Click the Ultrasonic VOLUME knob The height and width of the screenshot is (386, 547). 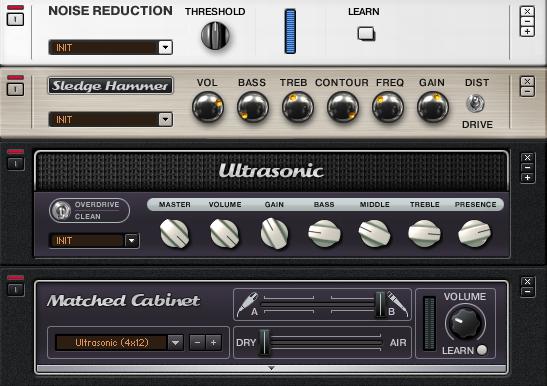pos(225,233)
